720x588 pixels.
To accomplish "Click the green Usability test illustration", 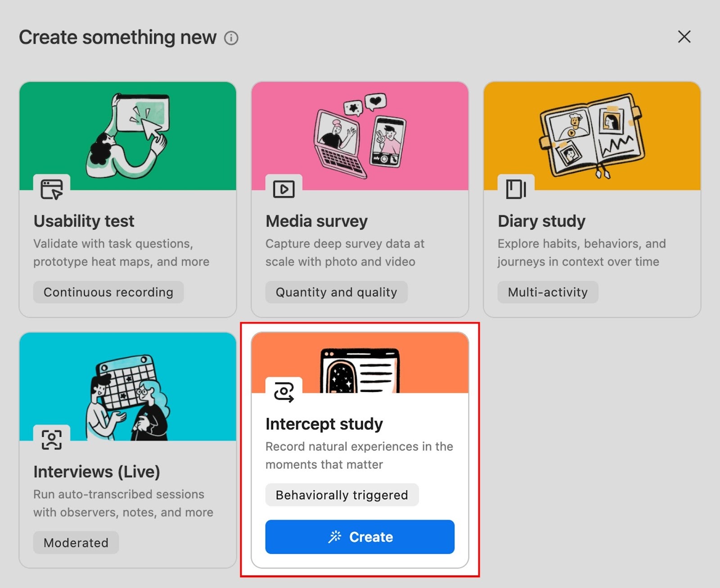I will click(128, 135).
